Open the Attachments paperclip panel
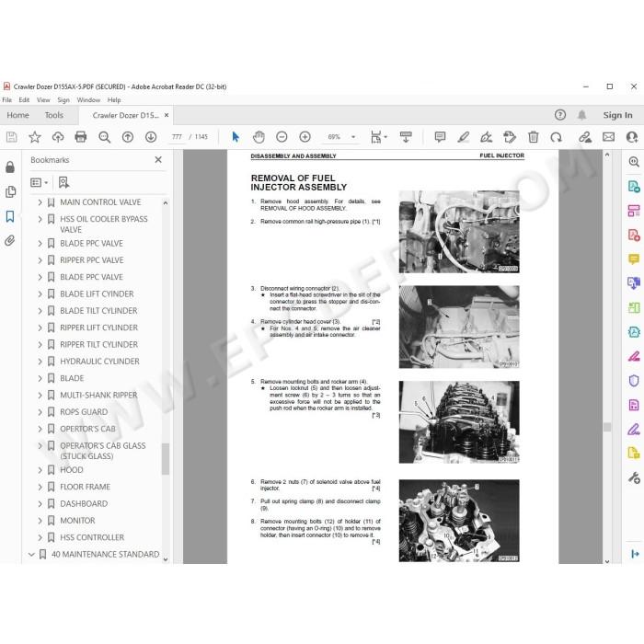This screenshot has width=644, height=644. click(x=10, y=240)
